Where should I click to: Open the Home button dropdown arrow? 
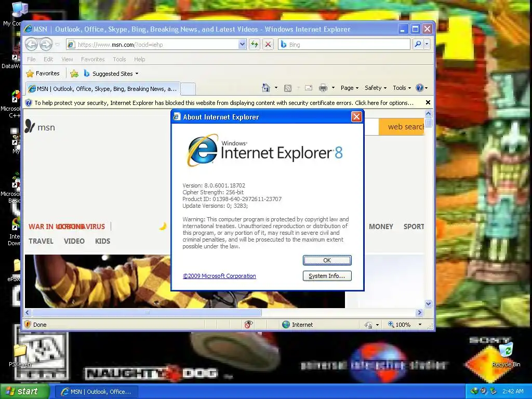[x=276, y=88]
